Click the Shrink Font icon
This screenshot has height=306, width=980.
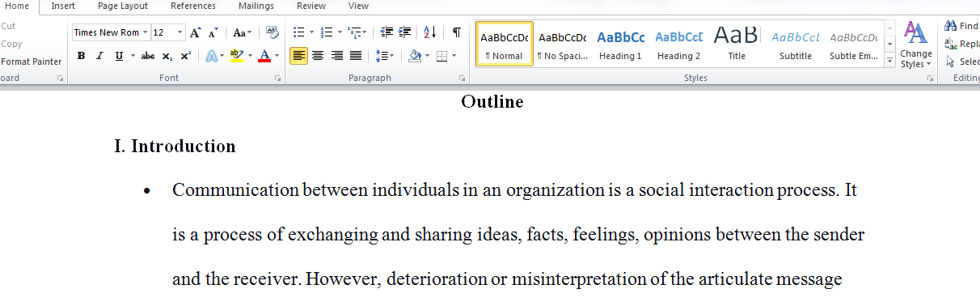(x=214, y=32)
